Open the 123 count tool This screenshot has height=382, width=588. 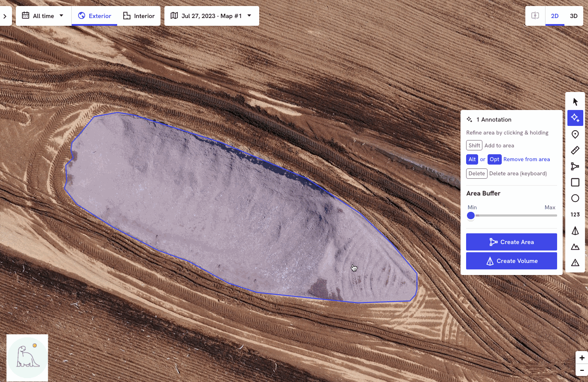[575, 214]
